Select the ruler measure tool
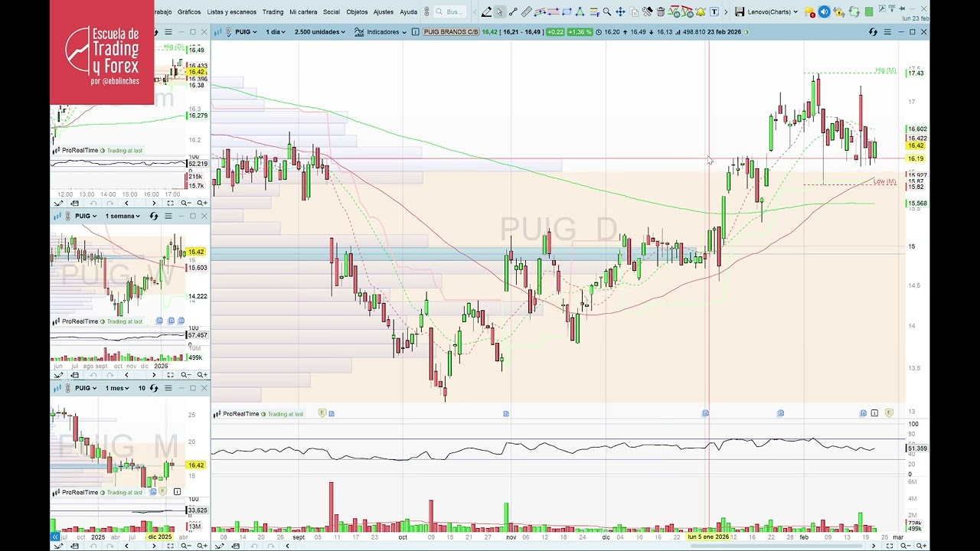Screen dimensions: 980x551 (x=527, y=11)
